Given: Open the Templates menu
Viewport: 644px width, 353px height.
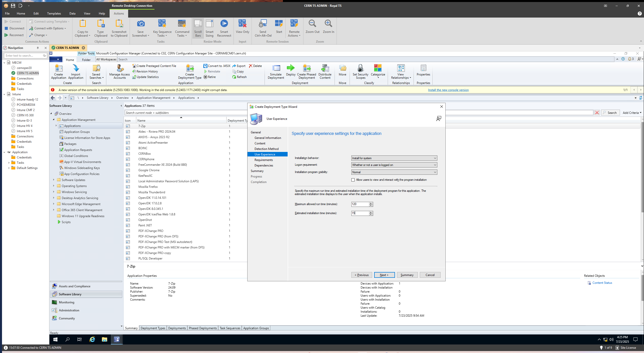Looking at the screenshot, I should pos(54,14).
